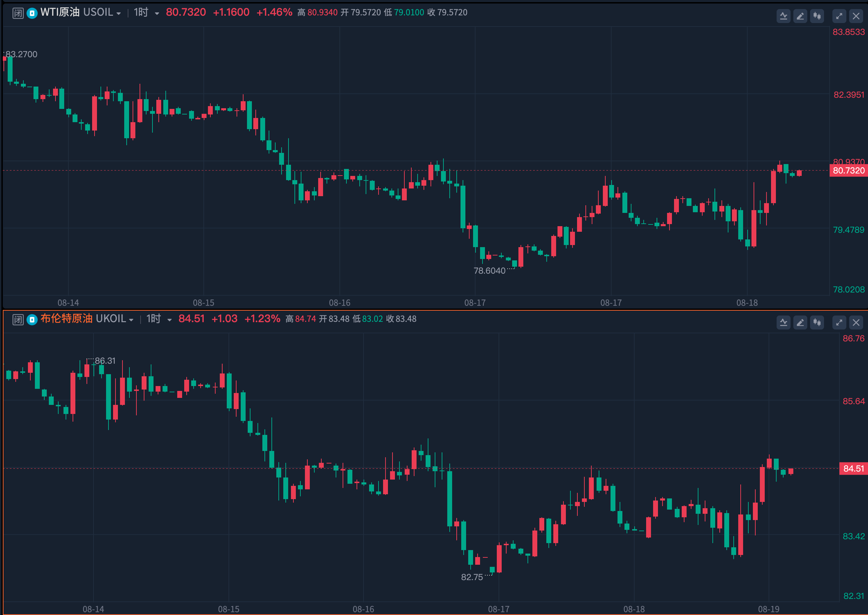The width and height of the screenshot is (868, 615).
Task: Click the 78.0208 level on the WTI price axis
Action: click(x=848, y=290)
